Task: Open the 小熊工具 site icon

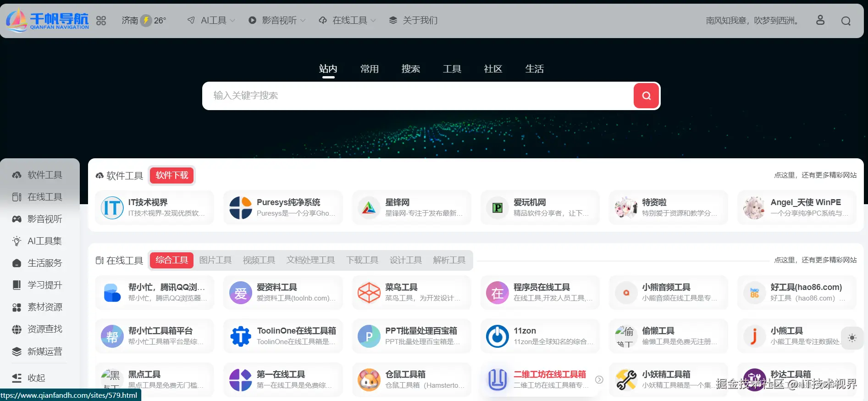Action: pyautogui.click(x=754, y=336)
